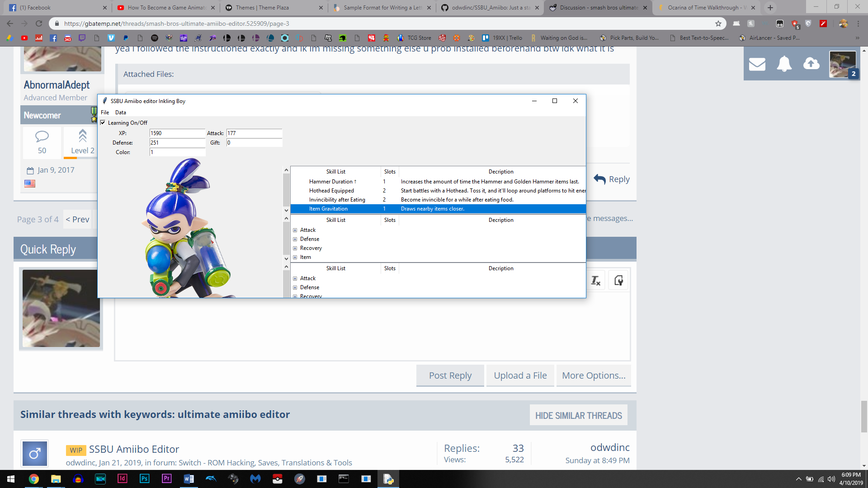This screenshot has height=488, width=868.
Task: Click the Defense value input field
Action: pos(177,143)
